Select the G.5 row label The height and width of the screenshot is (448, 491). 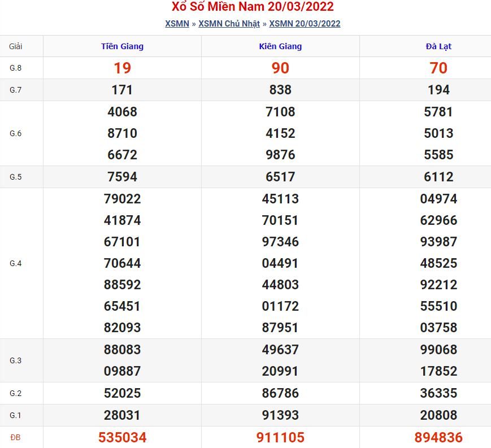click(x=16, y=177)
